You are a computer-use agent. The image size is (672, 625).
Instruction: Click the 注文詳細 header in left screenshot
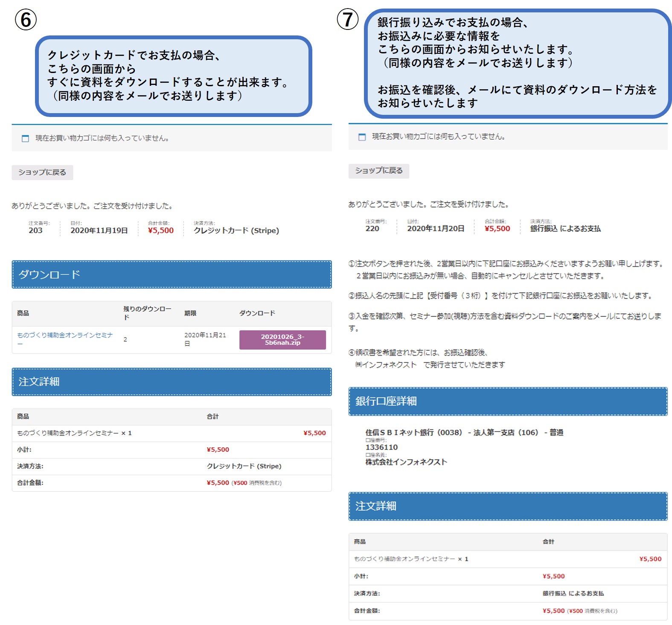pos(172,382)
